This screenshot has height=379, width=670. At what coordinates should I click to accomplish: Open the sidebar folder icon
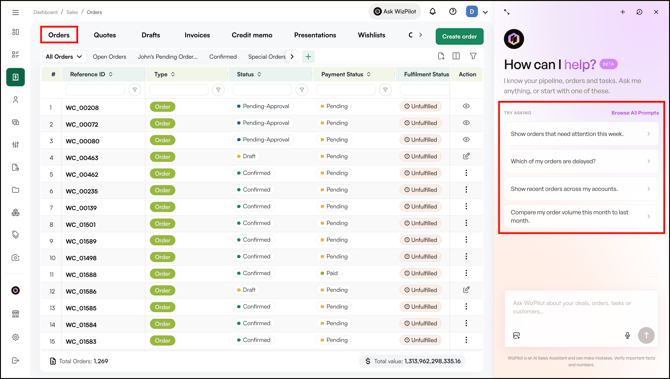click(15, 190)
